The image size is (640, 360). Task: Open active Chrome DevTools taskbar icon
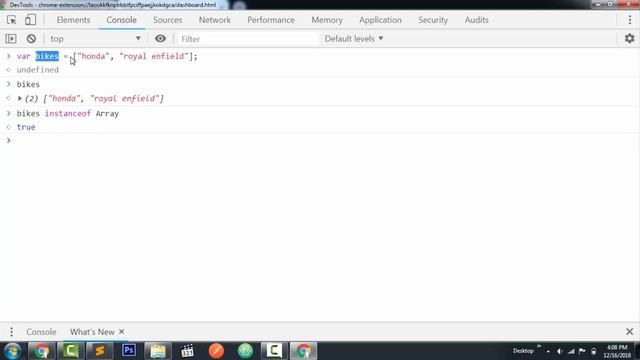click(303, 351)
